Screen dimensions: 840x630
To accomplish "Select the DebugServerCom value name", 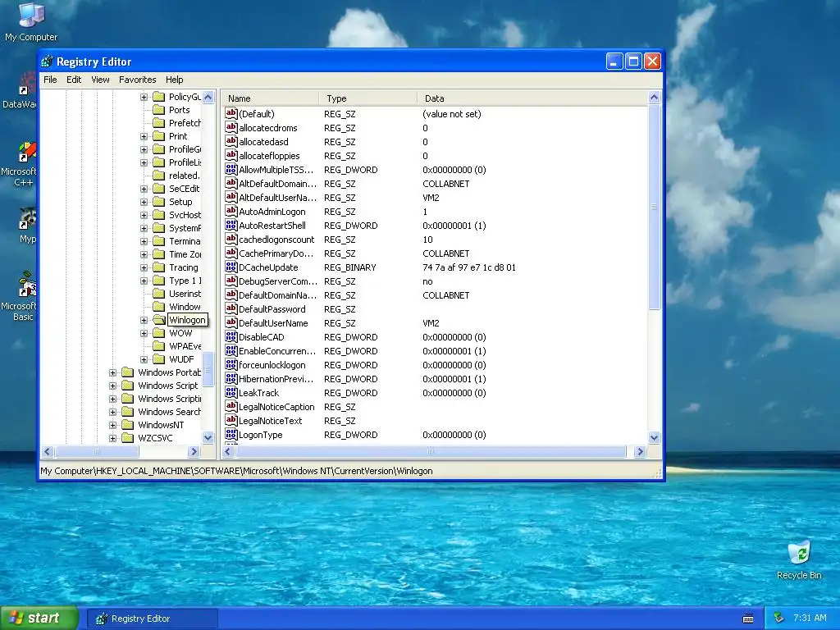I will (278, 281).
